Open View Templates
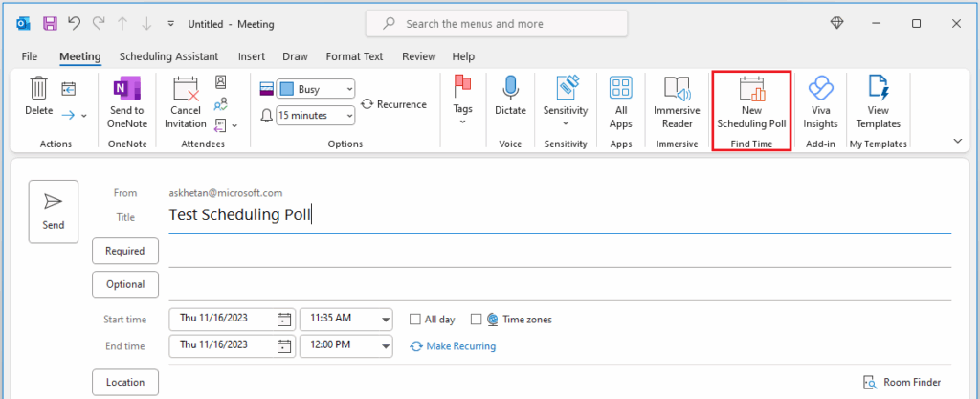The width and height of the screenshot is (980, 399). click(x=878, y=91)
